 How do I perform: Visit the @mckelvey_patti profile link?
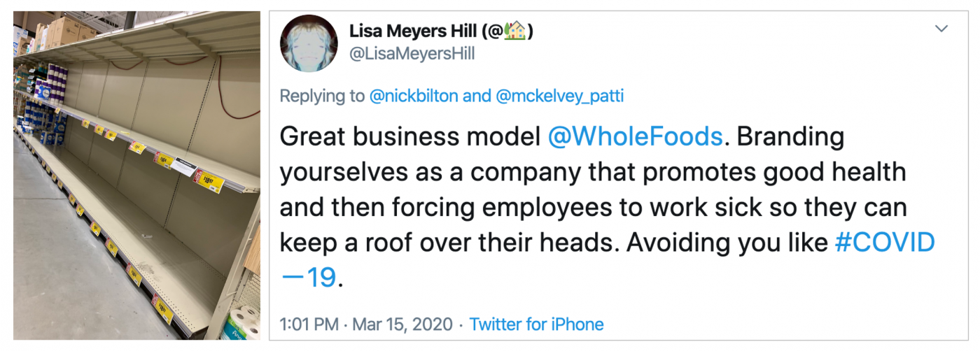click(559, 96)
